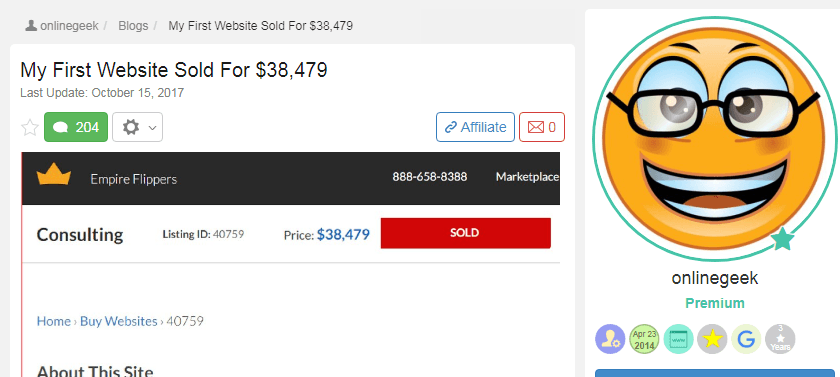Open the red envelope messages button
840x377 pixels.
coord(542,127)
